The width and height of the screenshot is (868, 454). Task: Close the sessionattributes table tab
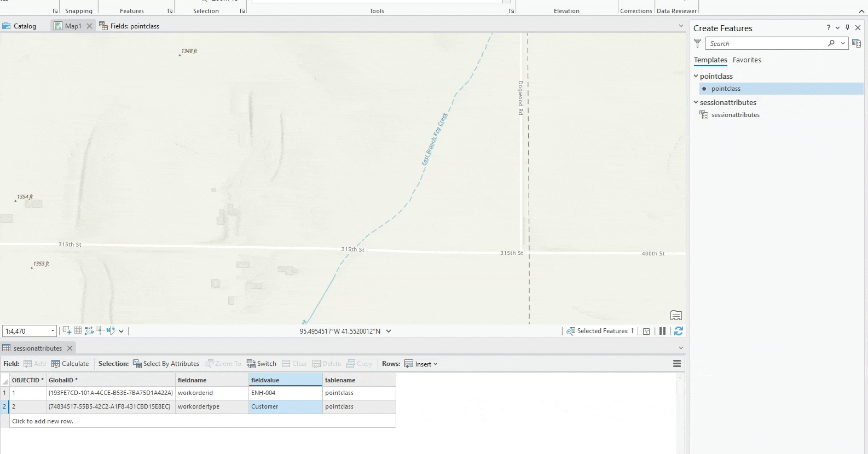[70, 348]
